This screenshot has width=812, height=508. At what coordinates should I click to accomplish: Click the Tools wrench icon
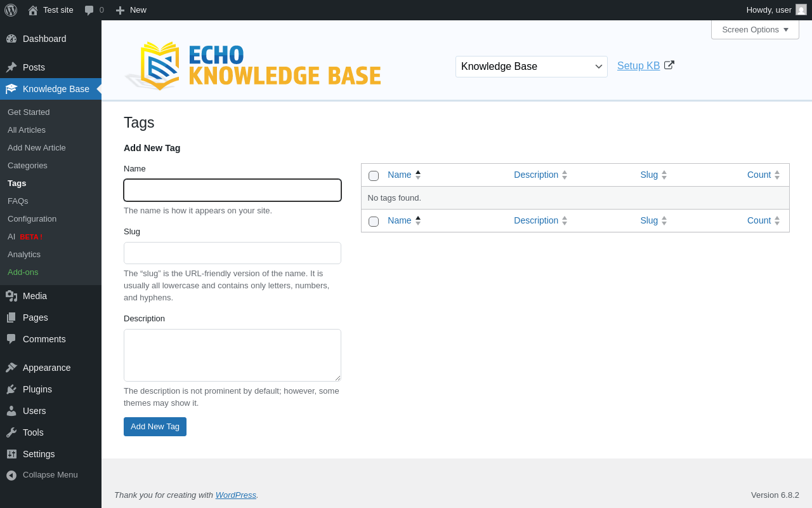(11, 432)
